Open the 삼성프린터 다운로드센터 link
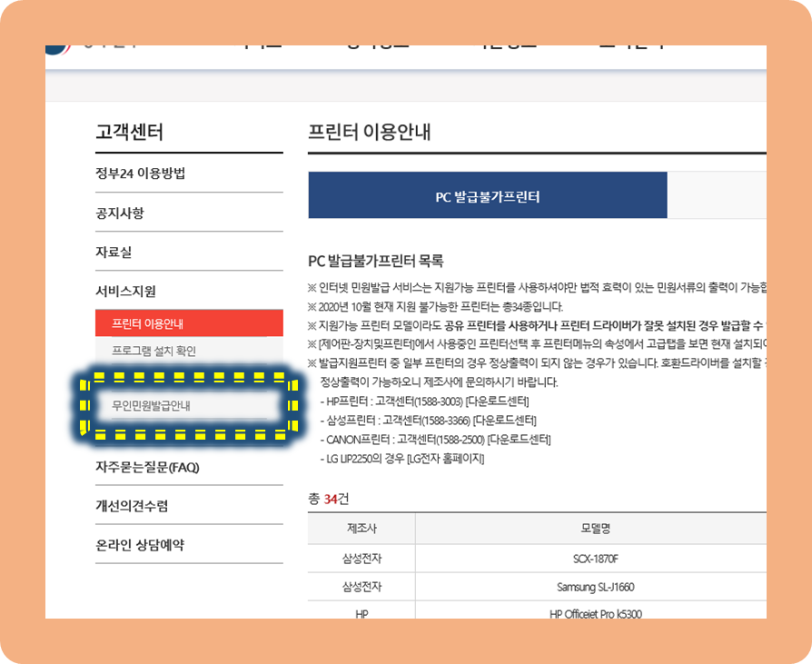The height and width of the screenshot is (664, 812). (504, 421)
